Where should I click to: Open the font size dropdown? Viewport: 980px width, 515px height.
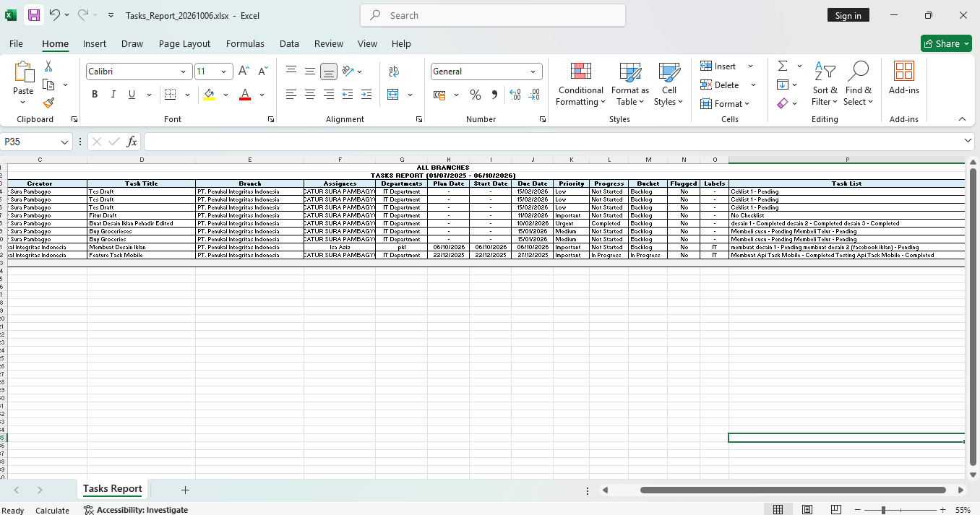224,72
